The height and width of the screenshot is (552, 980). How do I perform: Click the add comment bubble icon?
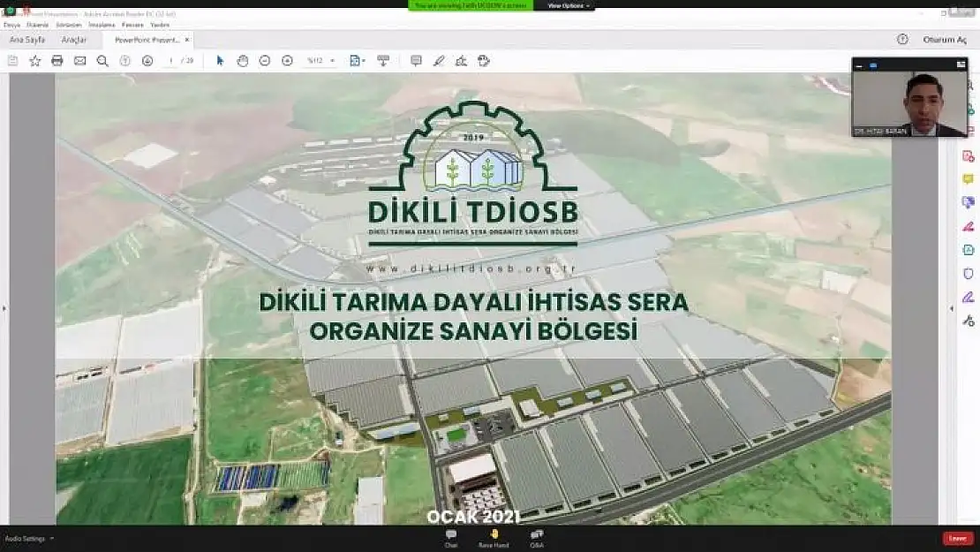[416, 61]
